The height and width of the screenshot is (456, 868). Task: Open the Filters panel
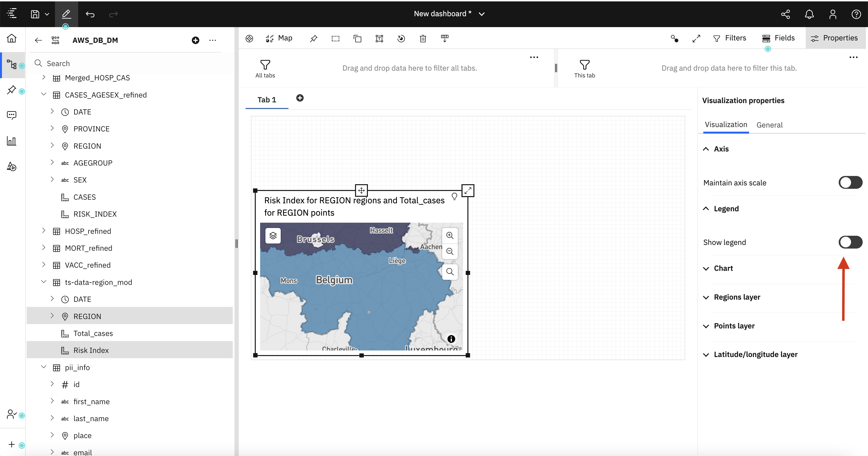point(729,38)
